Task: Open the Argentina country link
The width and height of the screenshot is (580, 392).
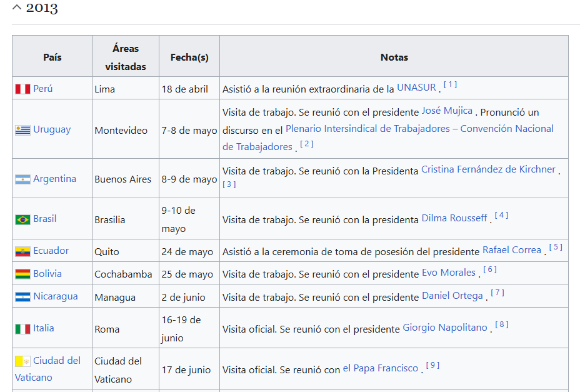Action: (x=55, y=179)
